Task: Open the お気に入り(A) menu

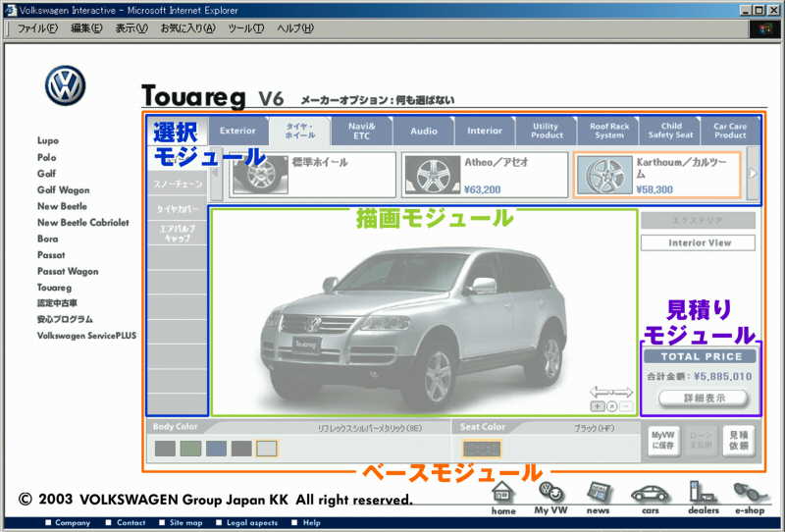Action: click(187, 28)
